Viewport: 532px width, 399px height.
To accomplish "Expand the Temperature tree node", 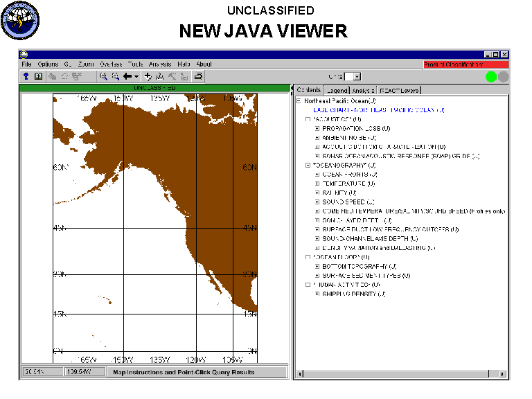I will [317, 184].
